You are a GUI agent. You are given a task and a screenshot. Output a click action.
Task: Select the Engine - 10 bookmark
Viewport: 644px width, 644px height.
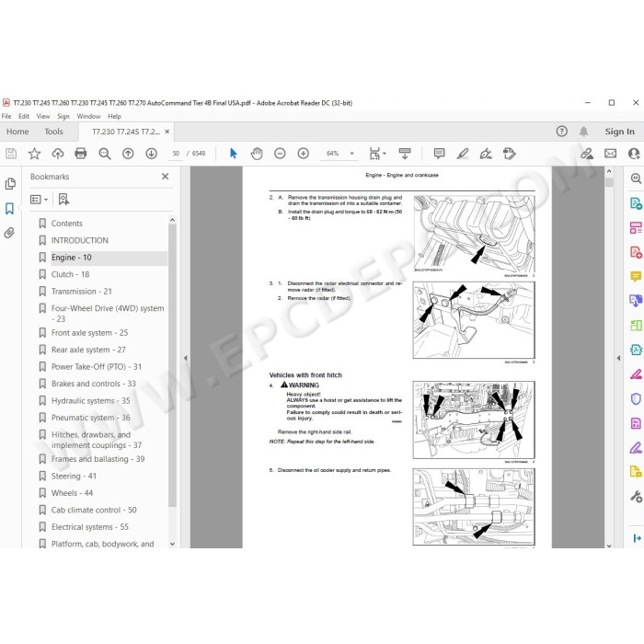click(71, 258)
